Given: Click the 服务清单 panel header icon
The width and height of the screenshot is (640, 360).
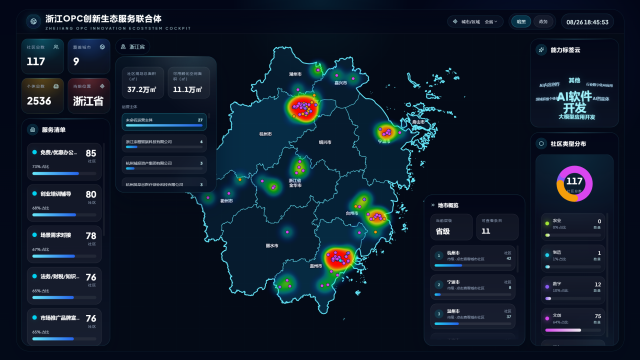Looking at the screenshot, I should [33, 130].
